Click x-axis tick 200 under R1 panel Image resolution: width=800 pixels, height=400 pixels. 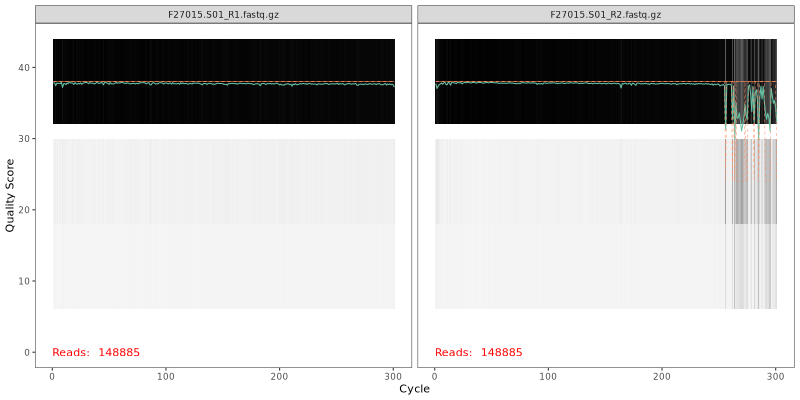(280, 376)
